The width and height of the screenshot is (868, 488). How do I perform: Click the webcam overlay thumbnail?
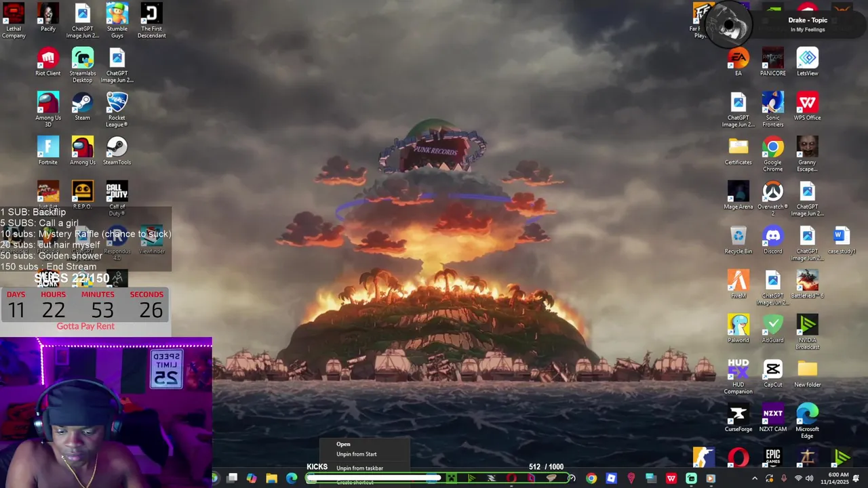pyautogui.click(x=106, y=413)
